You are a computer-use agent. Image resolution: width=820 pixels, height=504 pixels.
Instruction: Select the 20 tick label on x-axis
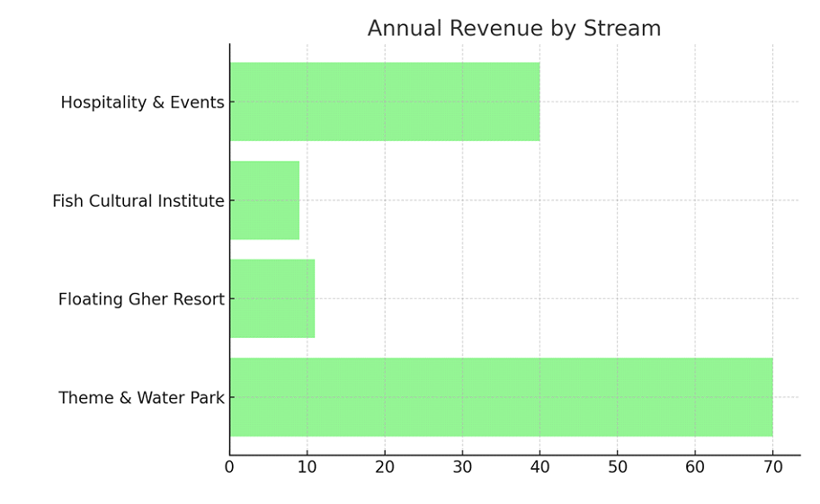click(385, 467)
